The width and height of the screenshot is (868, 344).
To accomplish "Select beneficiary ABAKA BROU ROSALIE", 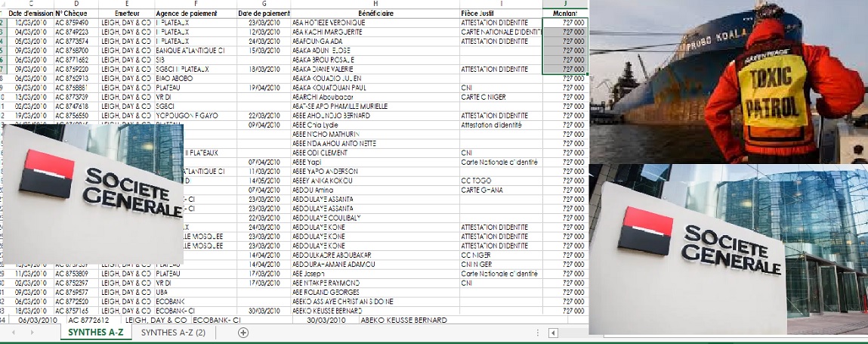I will (375, 60).
